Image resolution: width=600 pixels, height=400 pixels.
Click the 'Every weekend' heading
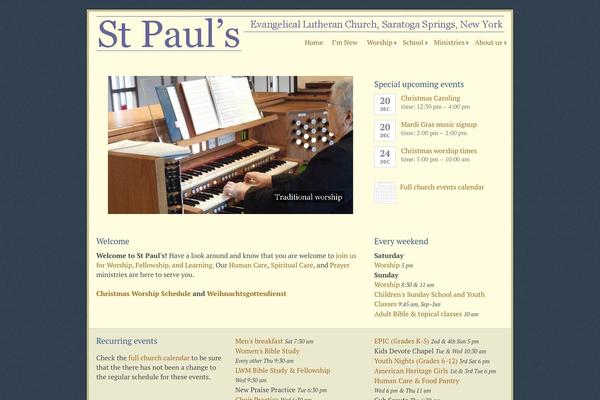click(x=401, y=242)
